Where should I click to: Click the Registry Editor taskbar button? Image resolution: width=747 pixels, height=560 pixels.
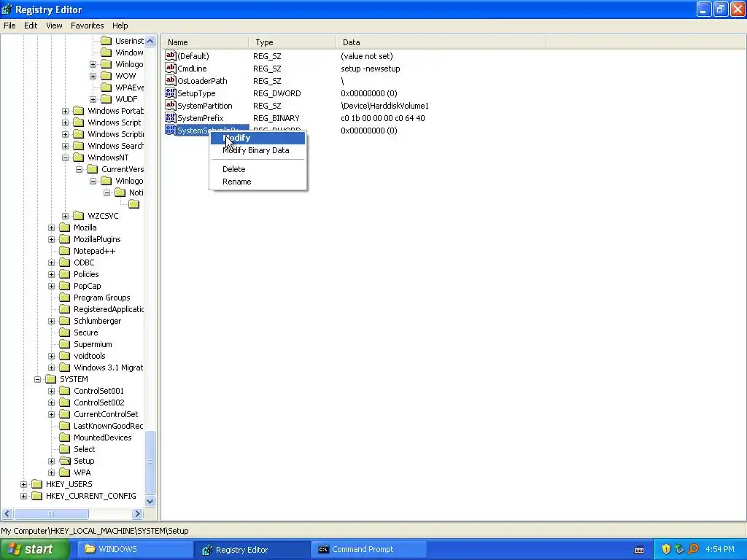tap(252, 550)
